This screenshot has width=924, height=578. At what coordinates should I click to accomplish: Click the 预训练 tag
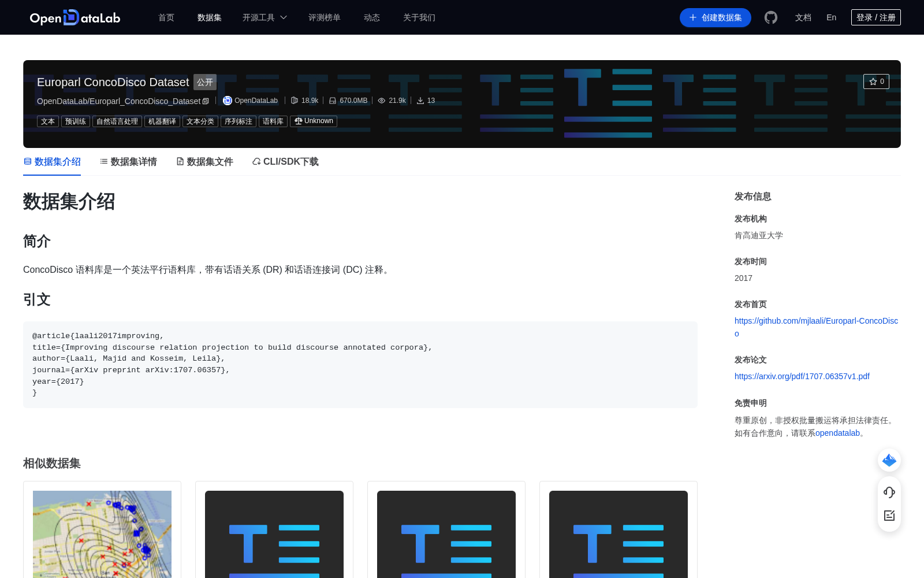pyautogui.click(x=76, y=121)
